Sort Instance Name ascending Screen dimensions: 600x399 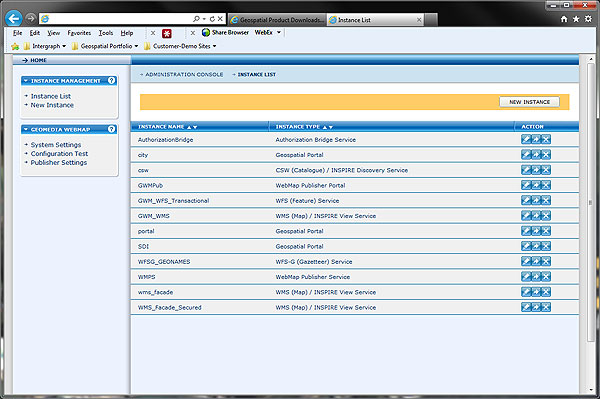click(x=189, y=127)
